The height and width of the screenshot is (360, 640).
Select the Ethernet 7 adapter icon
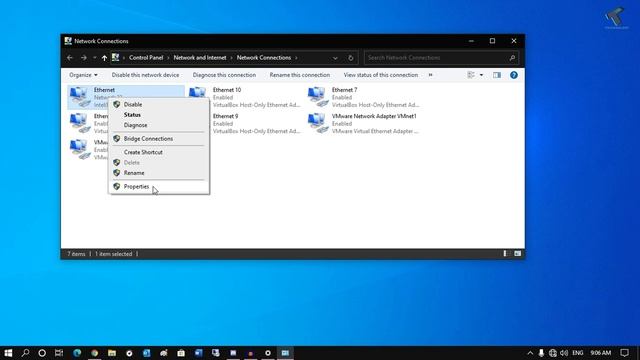(318, 97)
